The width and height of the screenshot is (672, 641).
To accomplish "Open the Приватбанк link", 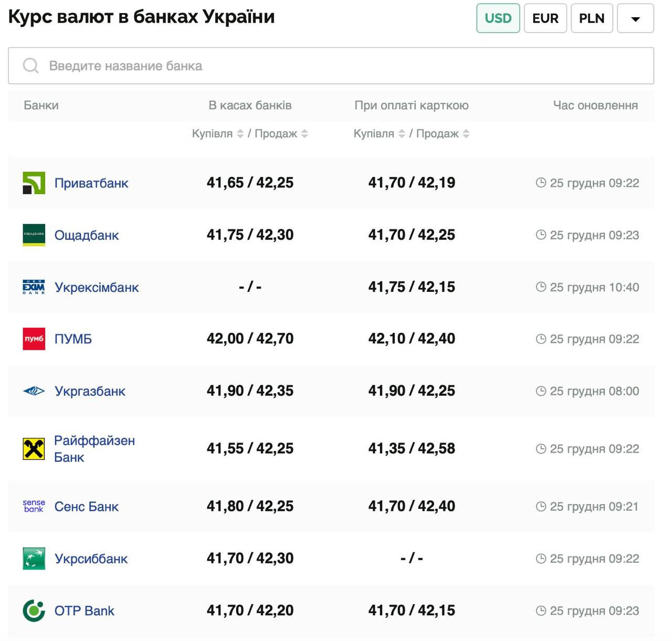I will click(91, 183).
